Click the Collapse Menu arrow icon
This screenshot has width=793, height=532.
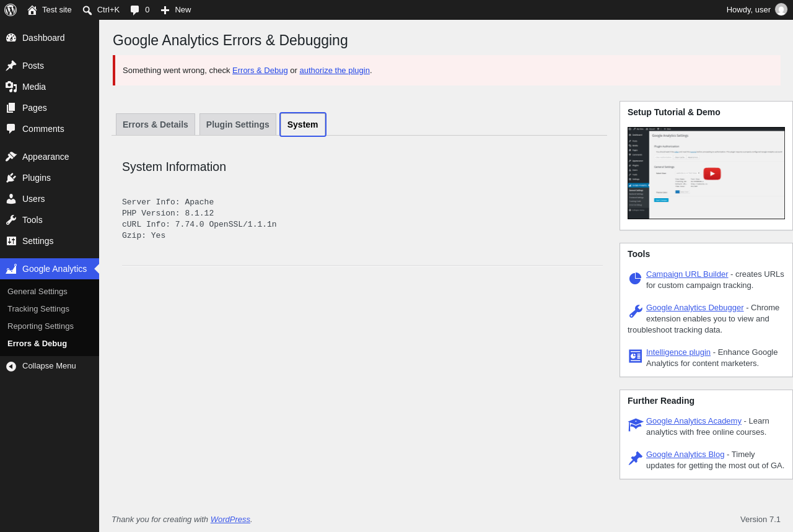click(x=11, y=366)
